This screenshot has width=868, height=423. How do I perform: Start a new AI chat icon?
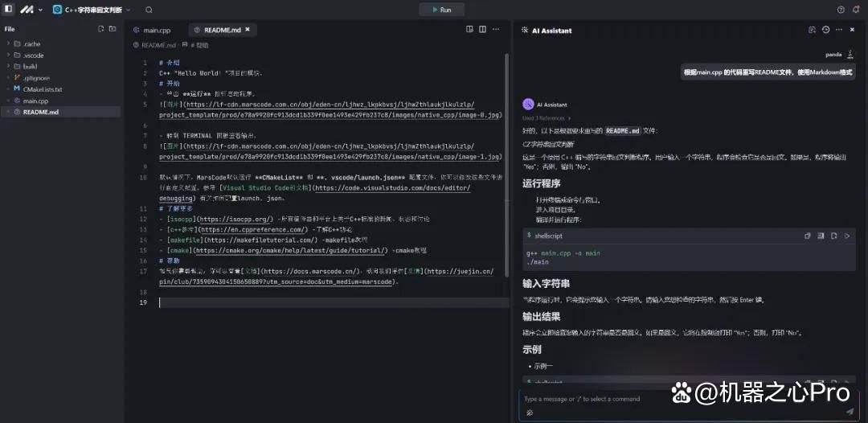tap(812, 30)
